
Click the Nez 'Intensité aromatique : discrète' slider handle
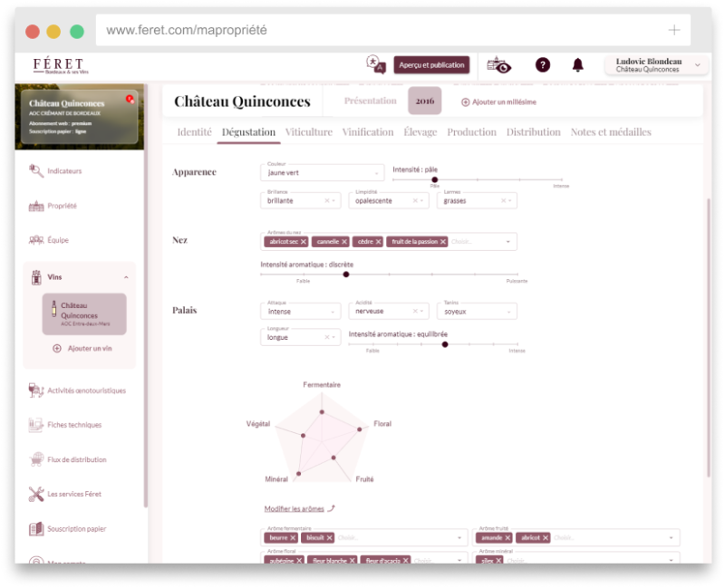click(346, 275)
